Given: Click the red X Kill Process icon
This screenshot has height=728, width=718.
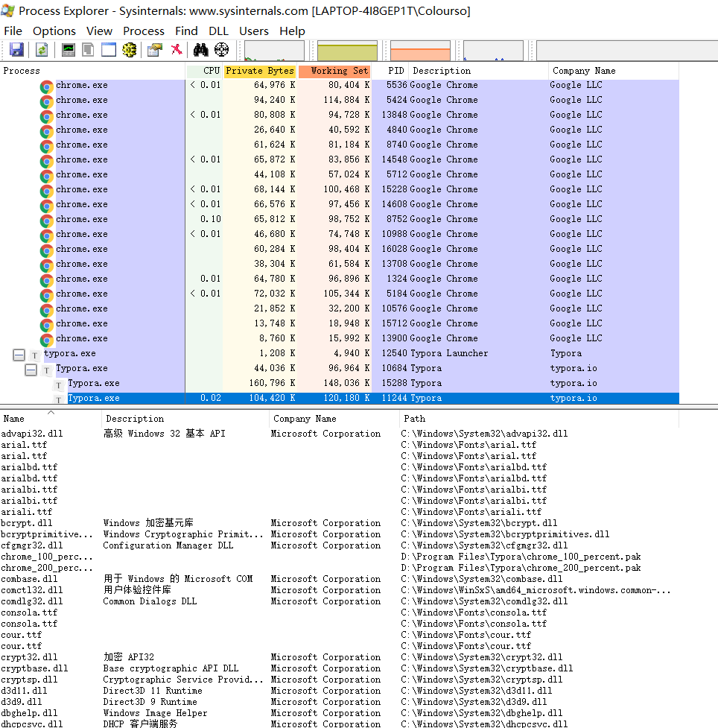Looking at the screenshot, I should point(177,50).
